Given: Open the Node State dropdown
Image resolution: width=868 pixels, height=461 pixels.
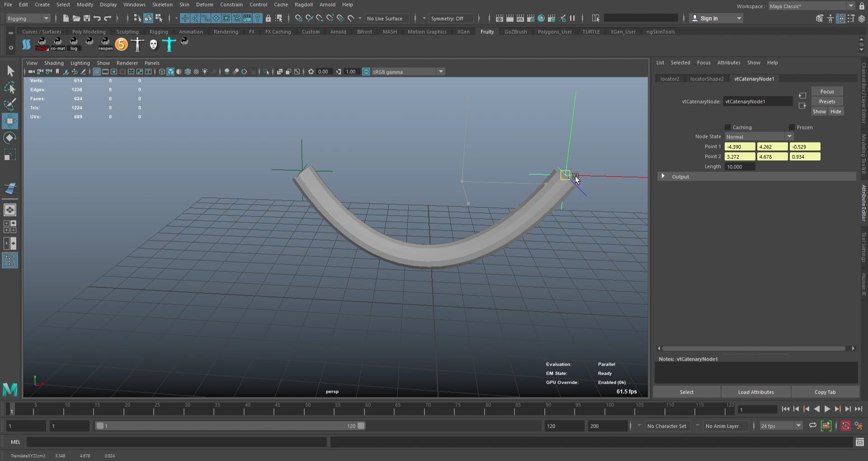Looking at the screenshot, I should (x=789, y=136).
